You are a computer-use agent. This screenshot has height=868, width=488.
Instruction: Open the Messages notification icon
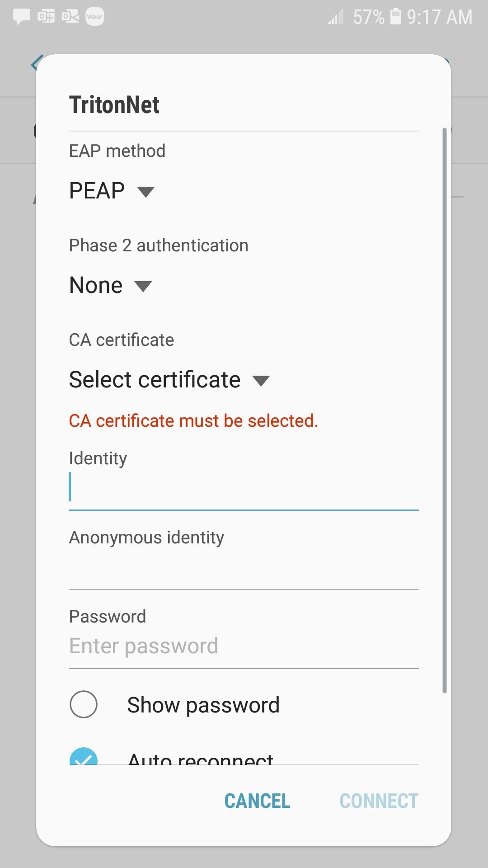[21, 16]
